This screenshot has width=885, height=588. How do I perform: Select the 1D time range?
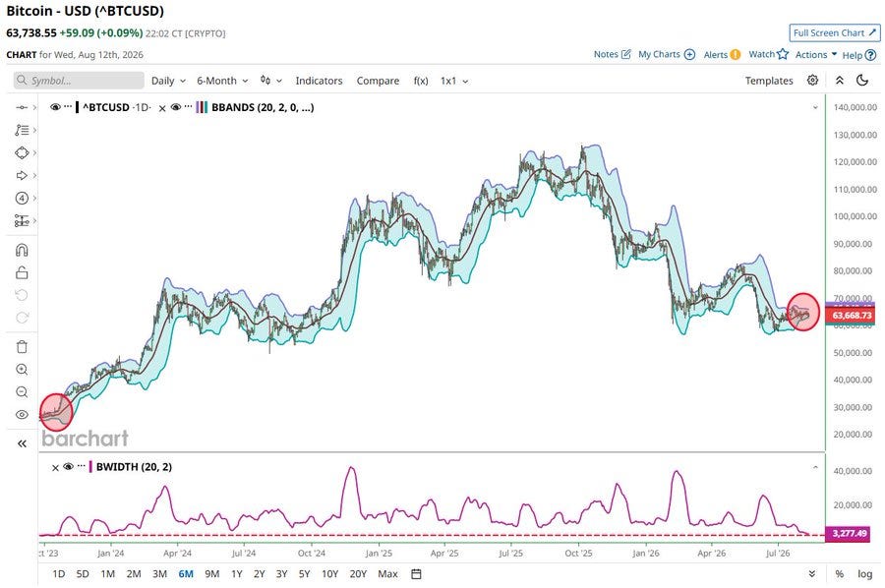pyautogui.click(x=59, y=574)
